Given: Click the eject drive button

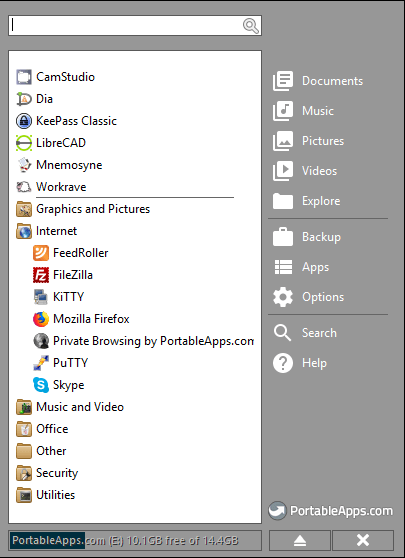Looking at the screenshot, I should coord(300,541).
